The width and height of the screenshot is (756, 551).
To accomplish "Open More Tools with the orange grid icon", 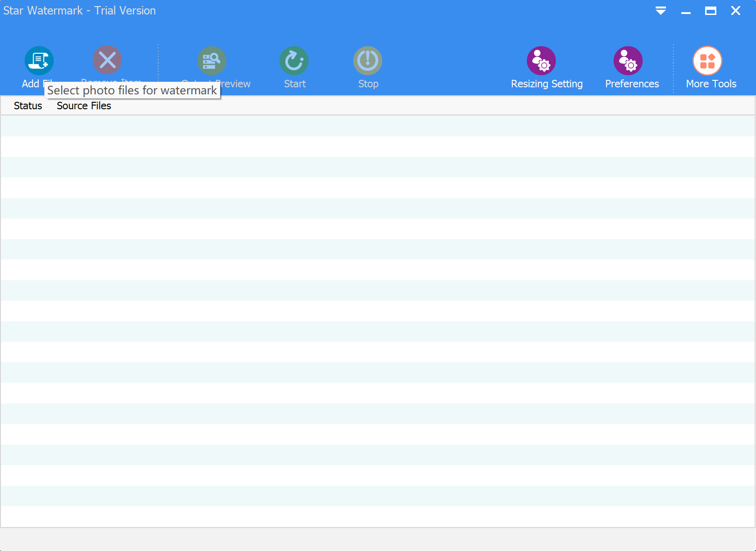I will point(707,60).
